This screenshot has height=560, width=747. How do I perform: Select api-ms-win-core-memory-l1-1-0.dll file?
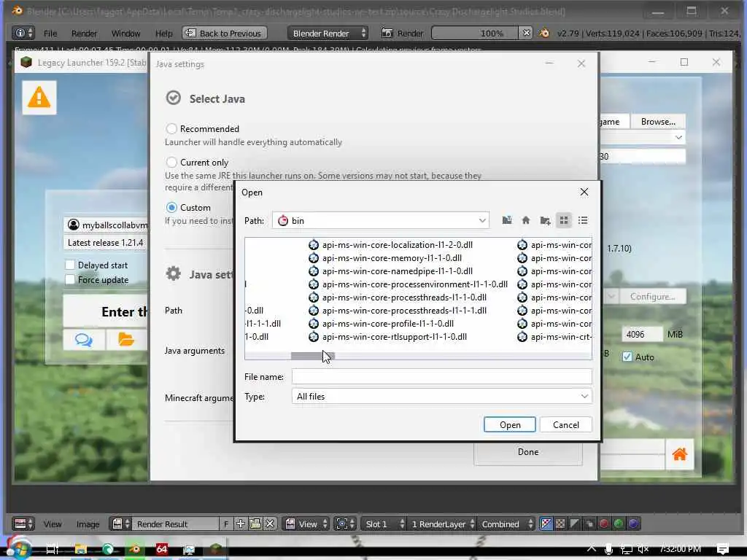(x=385, y=257)
